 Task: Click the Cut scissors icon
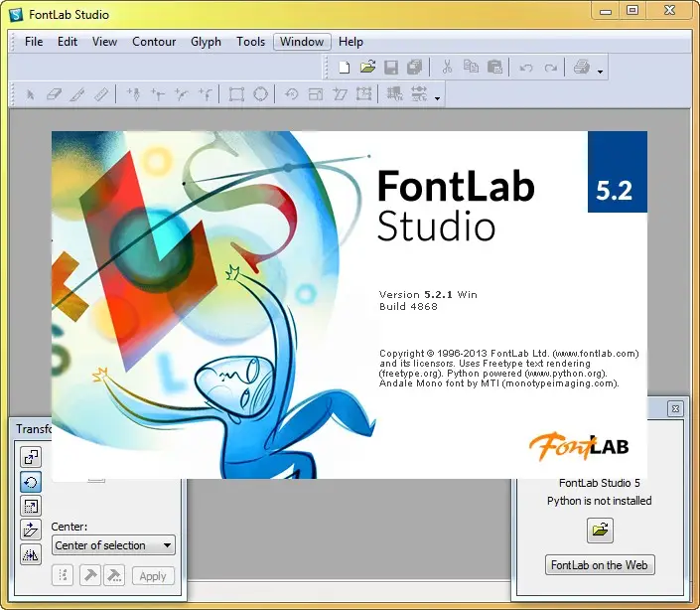(x=447, y=68)
